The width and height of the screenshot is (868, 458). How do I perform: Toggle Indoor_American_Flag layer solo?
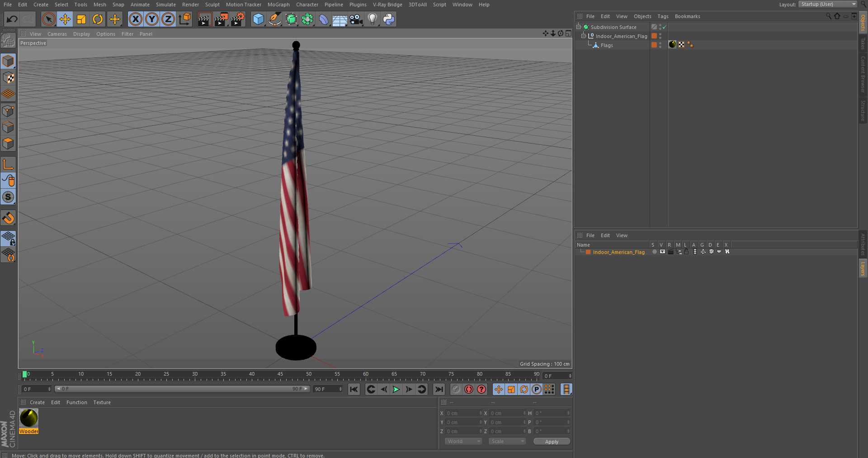coord(654,252)
